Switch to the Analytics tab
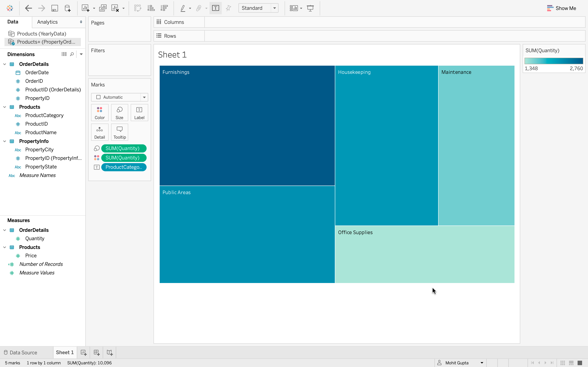 tap(47, 22)
